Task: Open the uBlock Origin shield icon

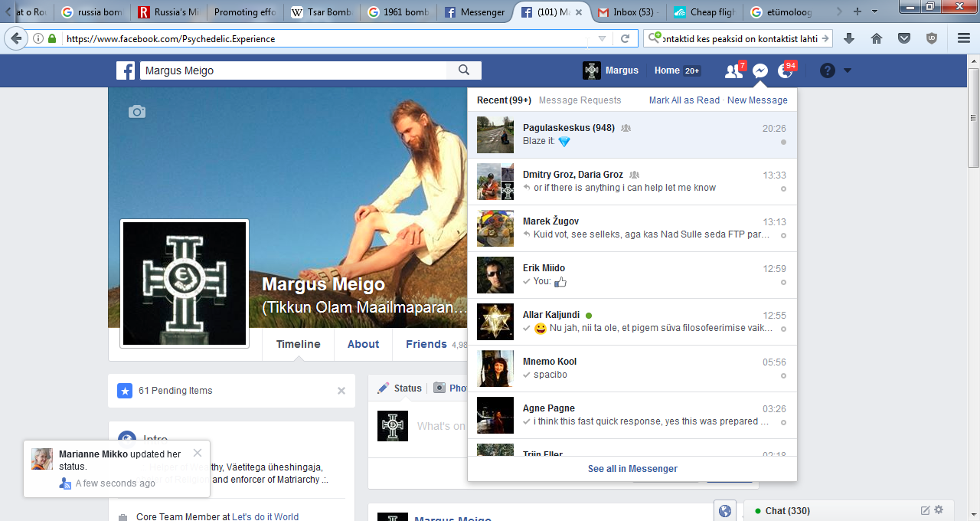Action: point(932,38)
